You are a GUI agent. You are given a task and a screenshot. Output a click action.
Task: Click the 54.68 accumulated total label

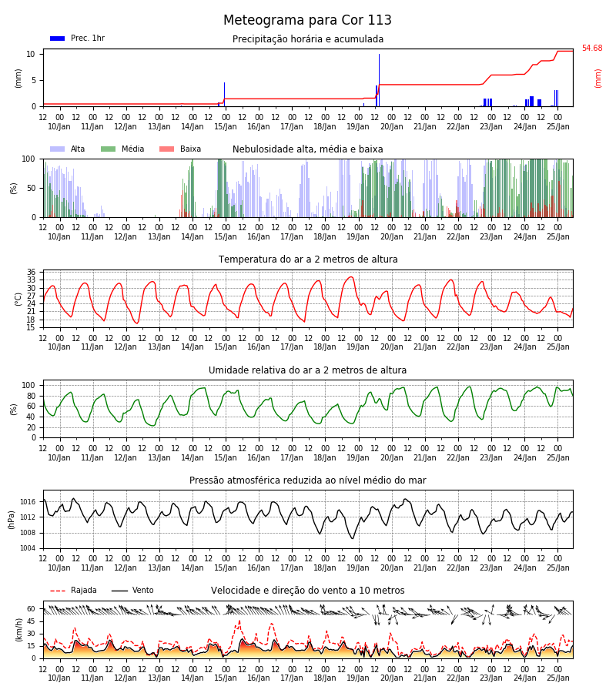click(592, 48)
